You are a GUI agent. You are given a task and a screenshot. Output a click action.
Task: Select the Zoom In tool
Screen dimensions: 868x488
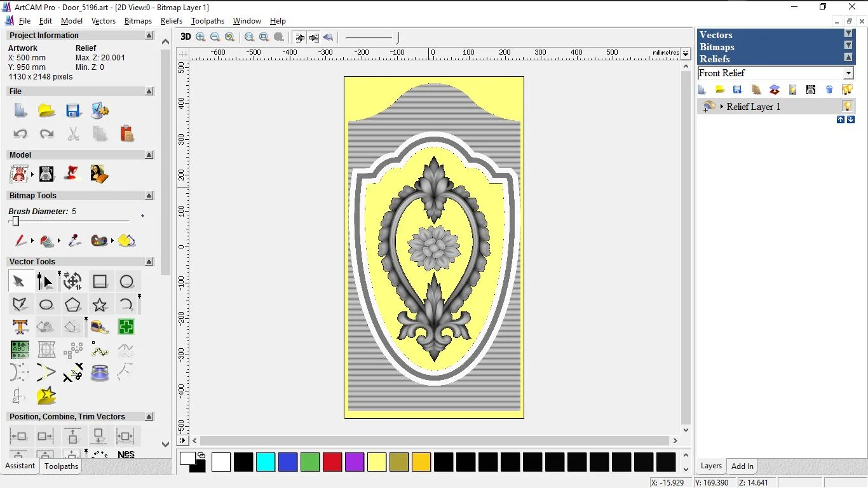[200, 37]
